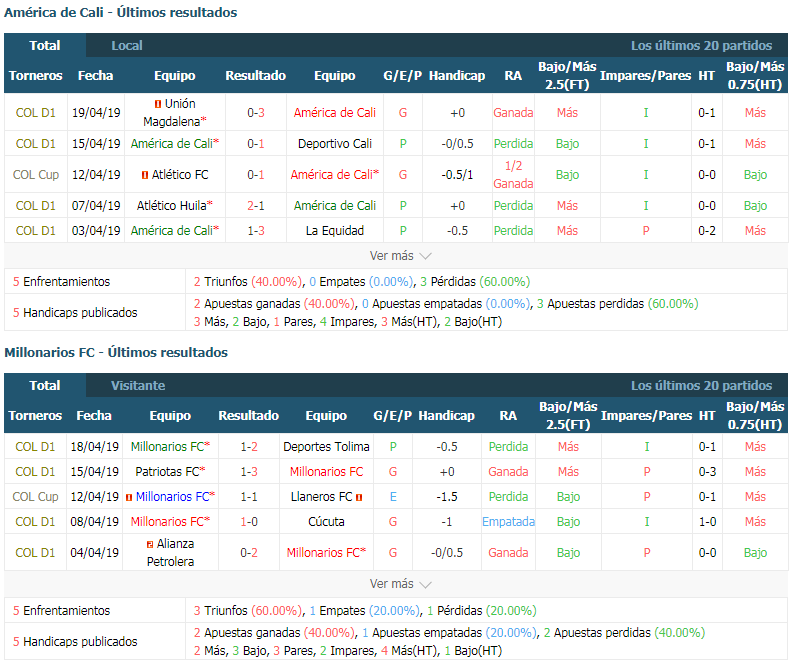Click COL Cup in the Llaneros FC row
Screen dimensions: 791x660
(x=35, y=497)
